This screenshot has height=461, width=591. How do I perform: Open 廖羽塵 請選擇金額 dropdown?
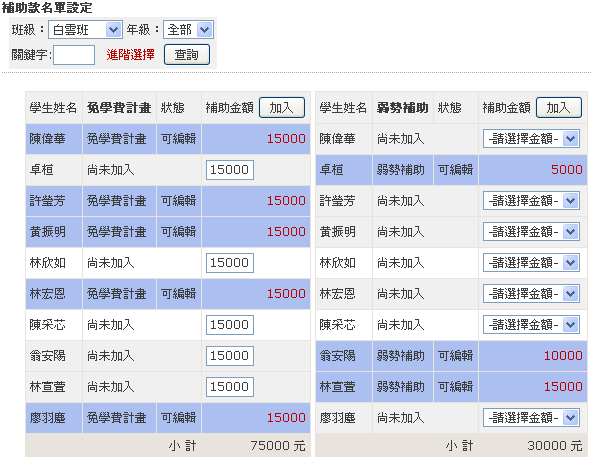(531, 418)
